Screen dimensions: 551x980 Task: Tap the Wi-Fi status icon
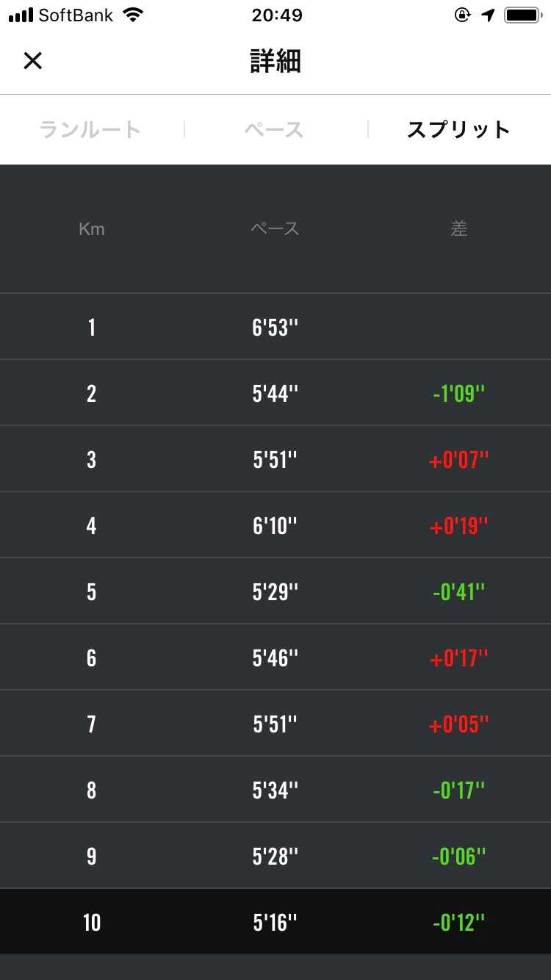point(133,15)
